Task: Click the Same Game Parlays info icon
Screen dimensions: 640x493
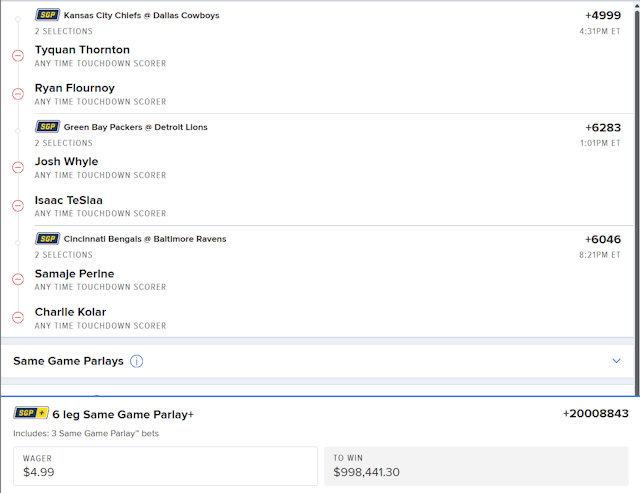Action: [137, 361]
